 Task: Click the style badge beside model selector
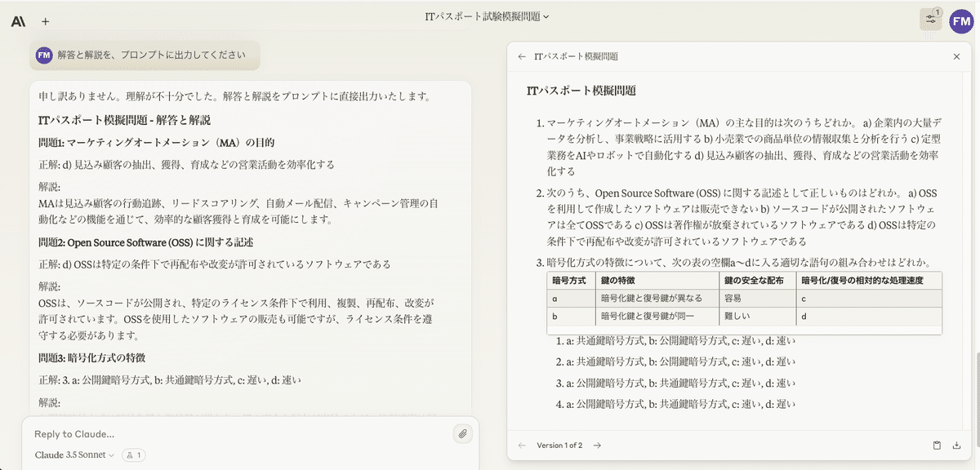(x=133, y=454)
